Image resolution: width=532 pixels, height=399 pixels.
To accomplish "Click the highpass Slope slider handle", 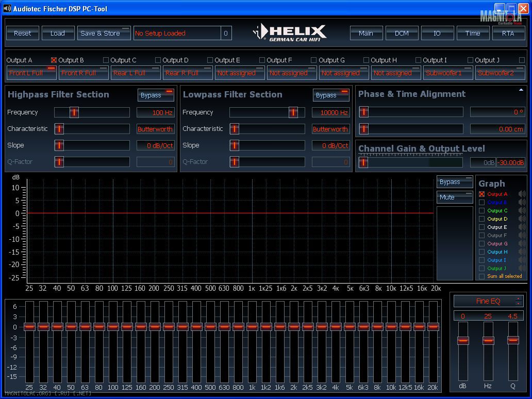I will tap(59, 145).
